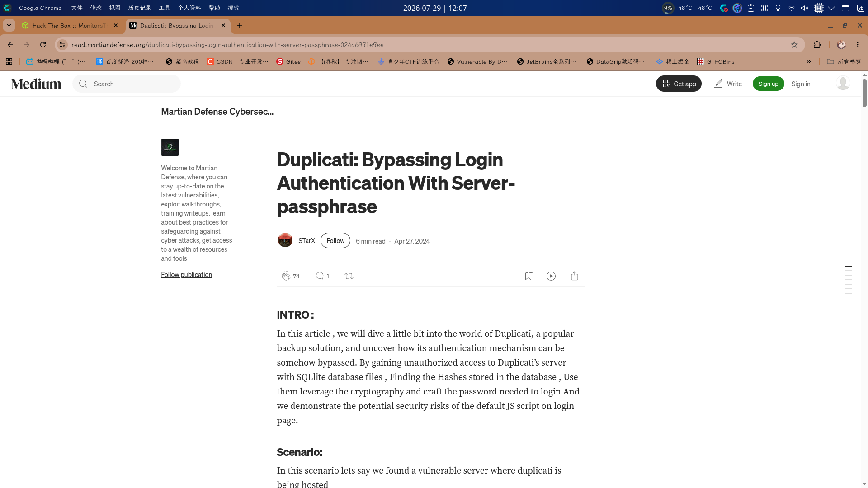Save the article to a reading list
868x488 pixels.
click(528, 276)
